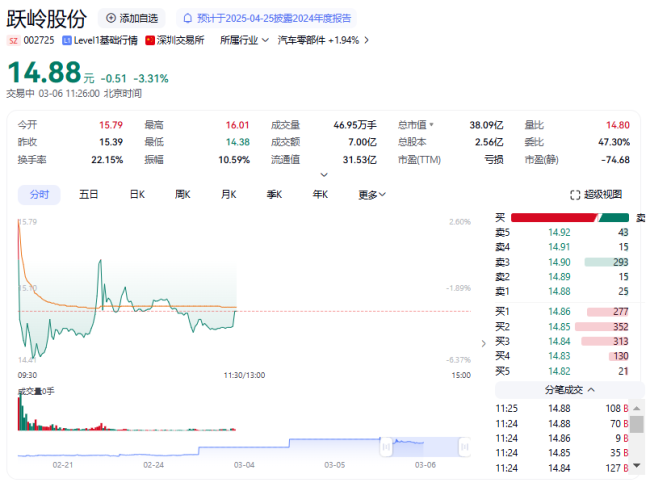Click the 最低 value 14.38
Image resolution: width=650 pixels, height=491 pixels.
238,142
